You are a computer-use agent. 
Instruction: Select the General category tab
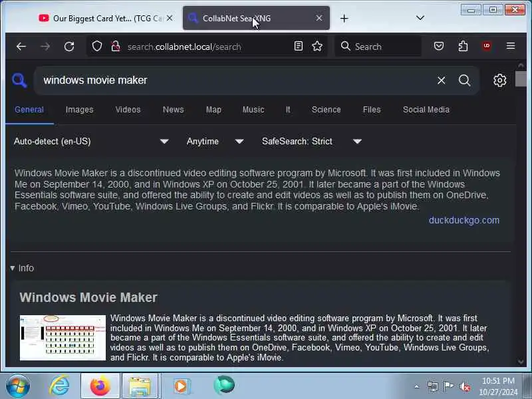point(29,110)
